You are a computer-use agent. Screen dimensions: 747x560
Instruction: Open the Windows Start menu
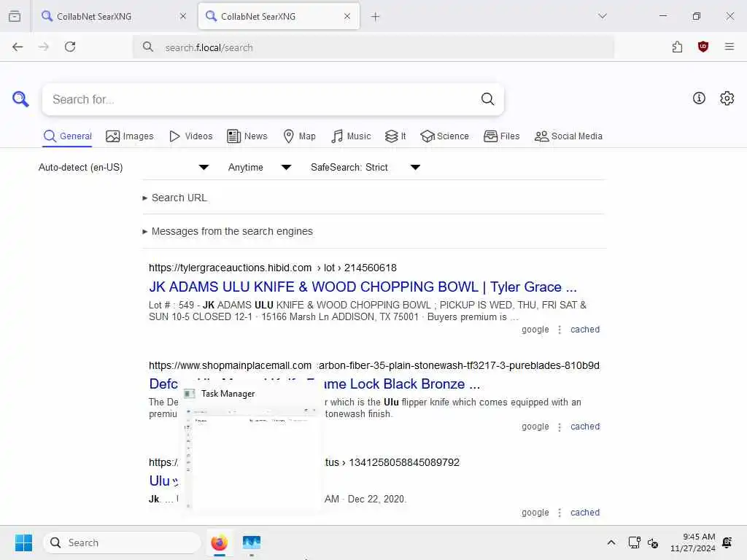click(23, 542)
